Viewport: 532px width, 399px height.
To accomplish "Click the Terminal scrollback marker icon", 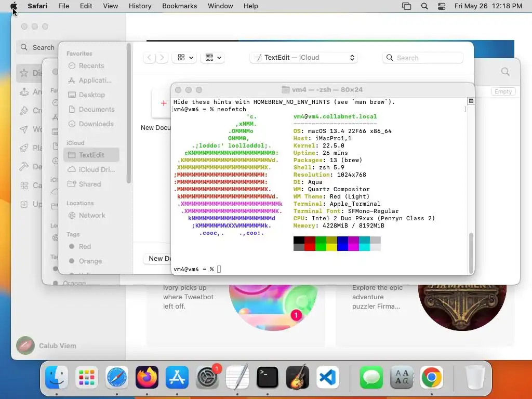I will click(x=471, y=101).
